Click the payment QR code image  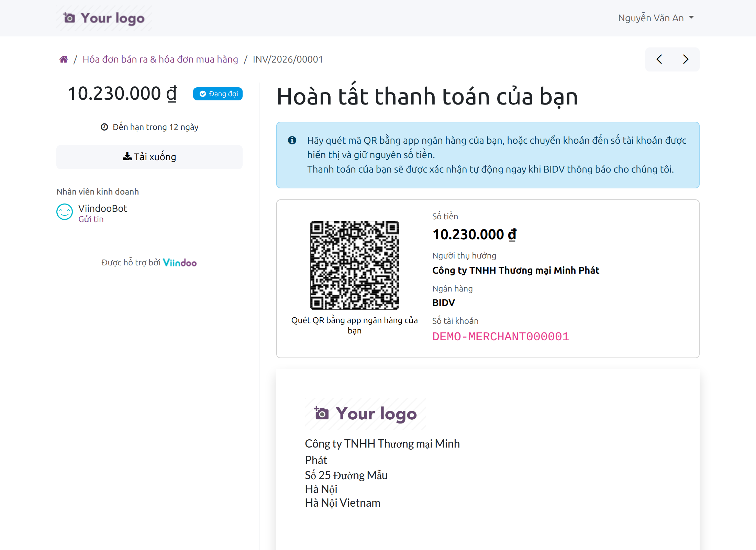tap(355, 265)
